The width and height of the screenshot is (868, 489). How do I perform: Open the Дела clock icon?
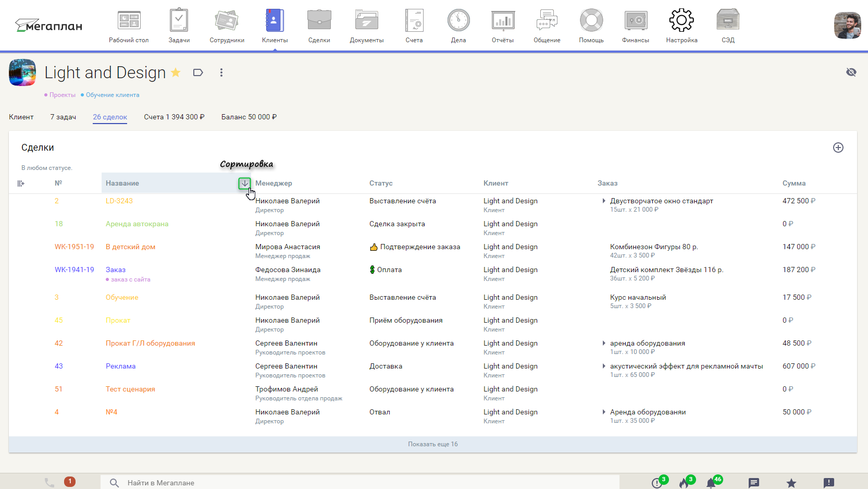(458, 21)
